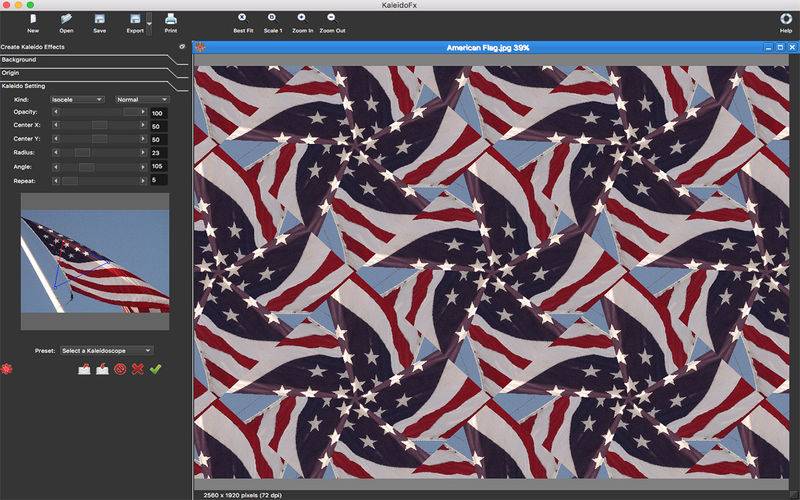Click the Repeat value field 5
Image resolution: width=800 pixels, height=500 pixels.
(159, 180)
